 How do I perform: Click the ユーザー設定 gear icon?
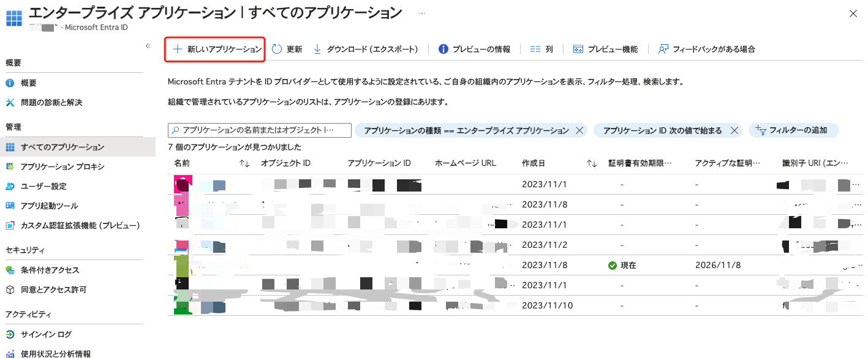10,186
